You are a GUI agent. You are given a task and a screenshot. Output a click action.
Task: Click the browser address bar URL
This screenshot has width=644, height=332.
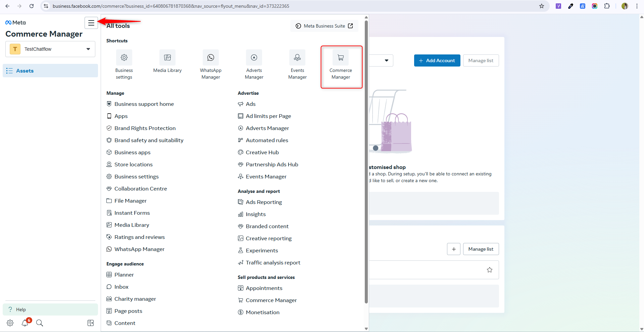(x=171, y=6)
